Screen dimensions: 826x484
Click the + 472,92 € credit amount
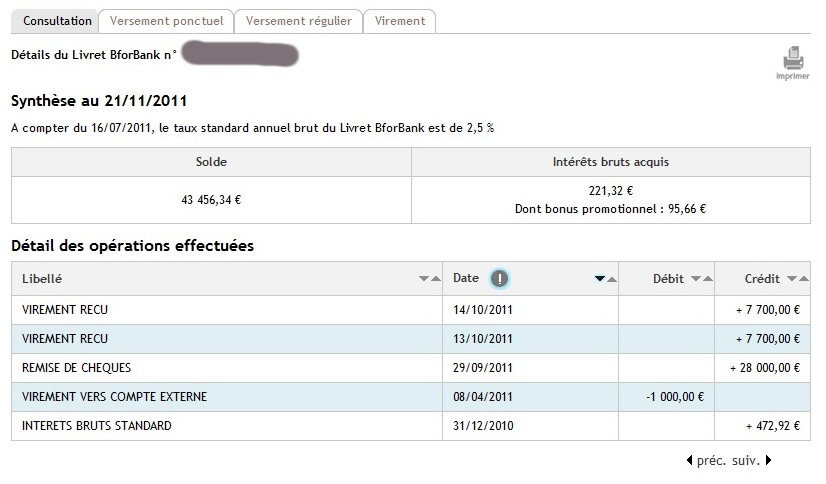(x=773, y=426)
